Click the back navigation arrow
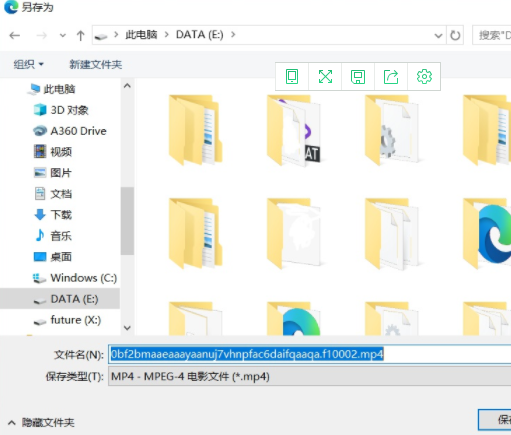 pos(15,35)
